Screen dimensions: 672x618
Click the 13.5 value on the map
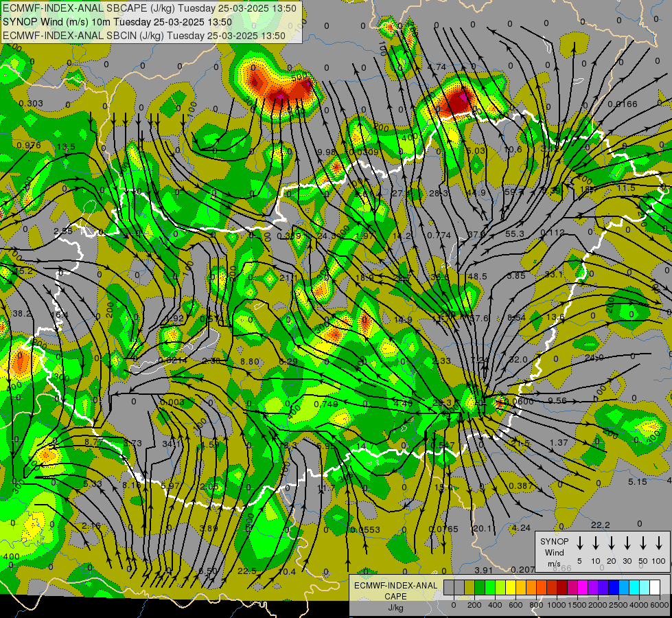tap(66, 147)
